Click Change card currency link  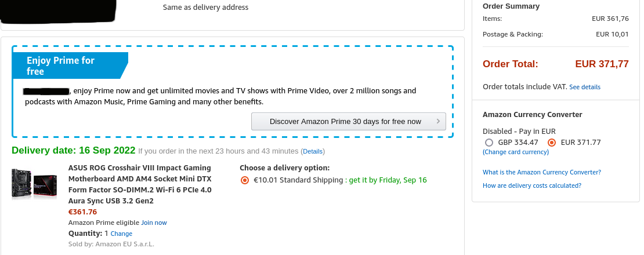point(516,152)
